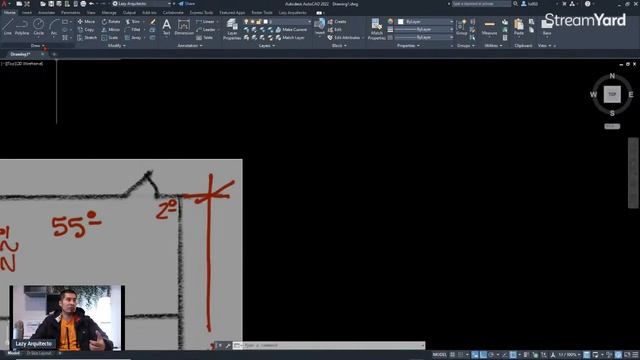Click the Measure utility

(x=489, y=28)
